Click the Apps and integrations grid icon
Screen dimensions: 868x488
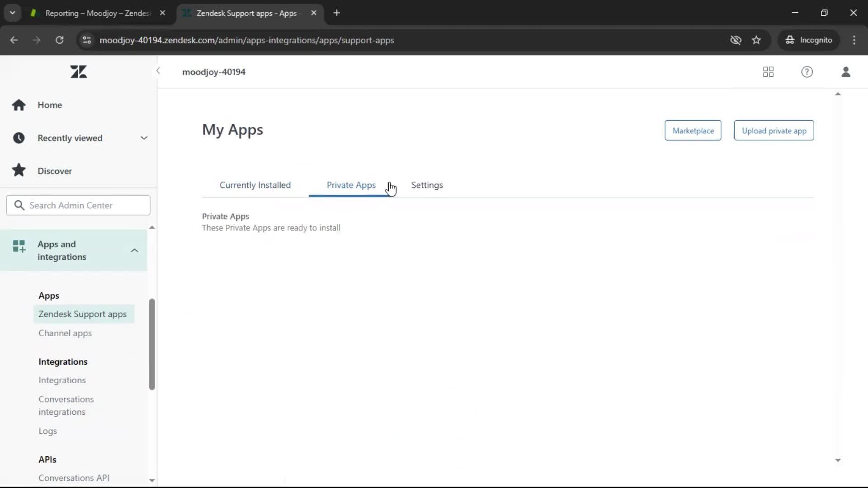pyautogui.click(x=19, y=246)
